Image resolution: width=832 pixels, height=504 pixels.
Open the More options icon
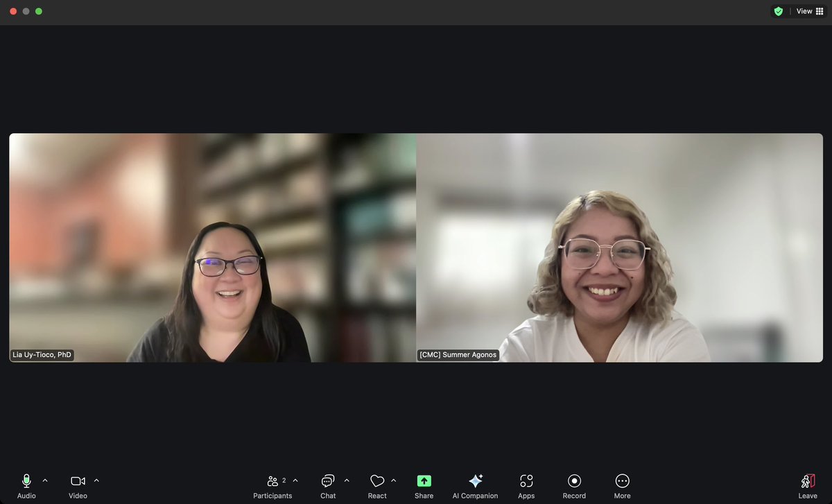pos(622,481)
